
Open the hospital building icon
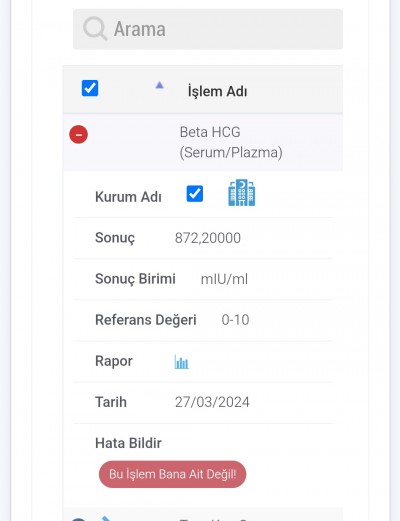(x=242, y=193)
